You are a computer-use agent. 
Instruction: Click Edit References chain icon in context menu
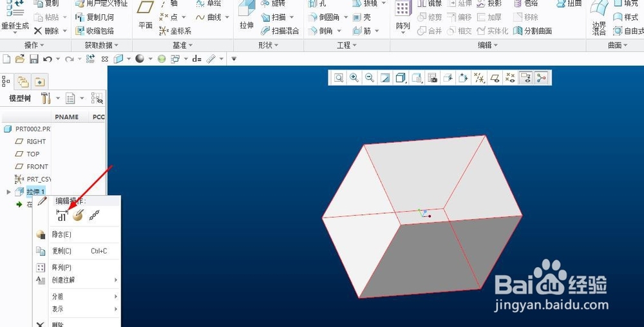(x=94, y=215)
